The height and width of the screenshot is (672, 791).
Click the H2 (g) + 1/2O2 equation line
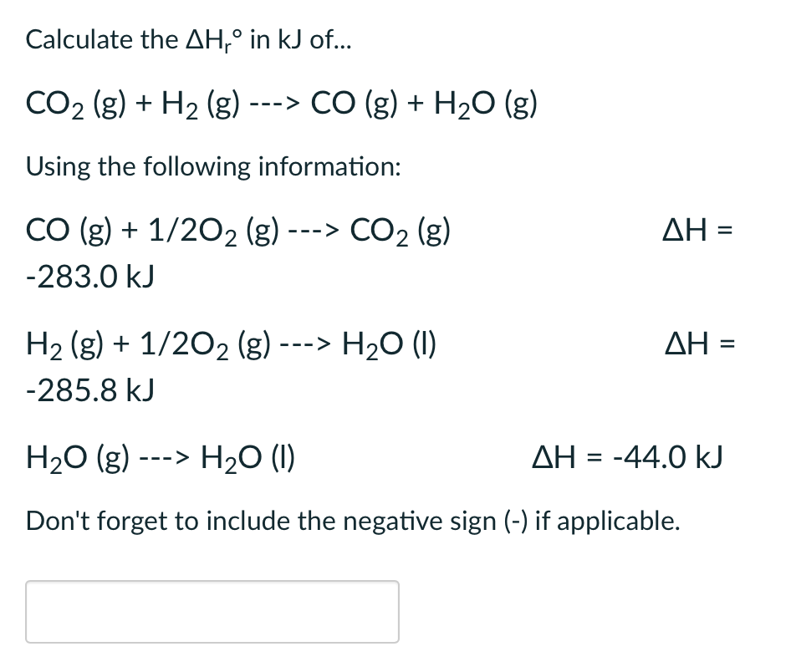tap(231, 343)
